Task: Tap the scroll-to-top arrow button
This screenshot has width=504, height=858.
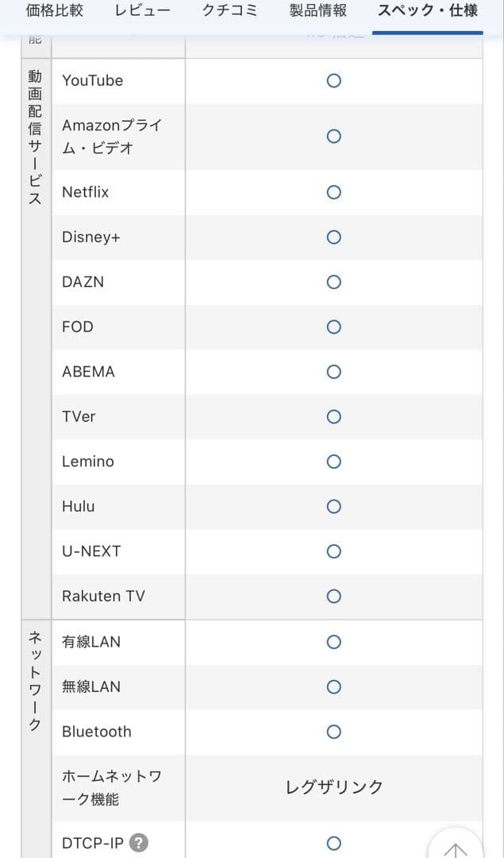Action: [455, 847]
